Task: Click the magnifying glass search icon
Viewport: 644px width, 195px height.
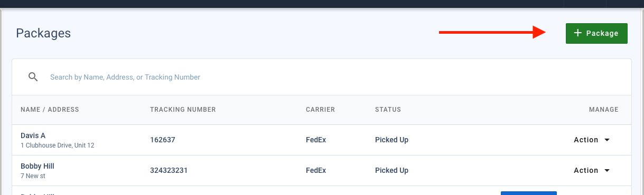Action: click(33, 77)
